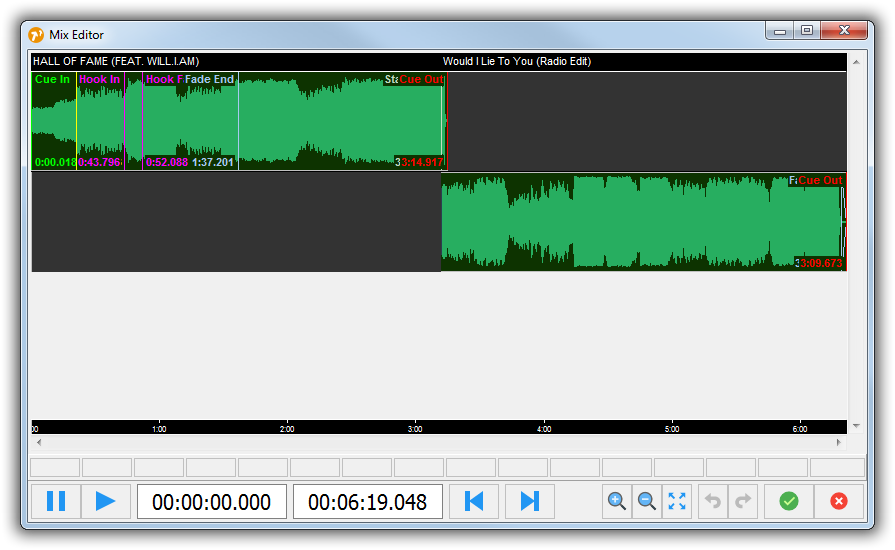Click the Pause playback button
Screen dimensions: 895x550
coord(56,501)
